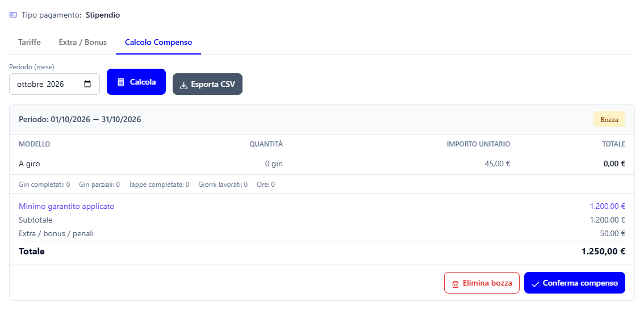Switch to the Tariffe tab
The width and height of the screenshot is (644, 310).
point(30,42)
